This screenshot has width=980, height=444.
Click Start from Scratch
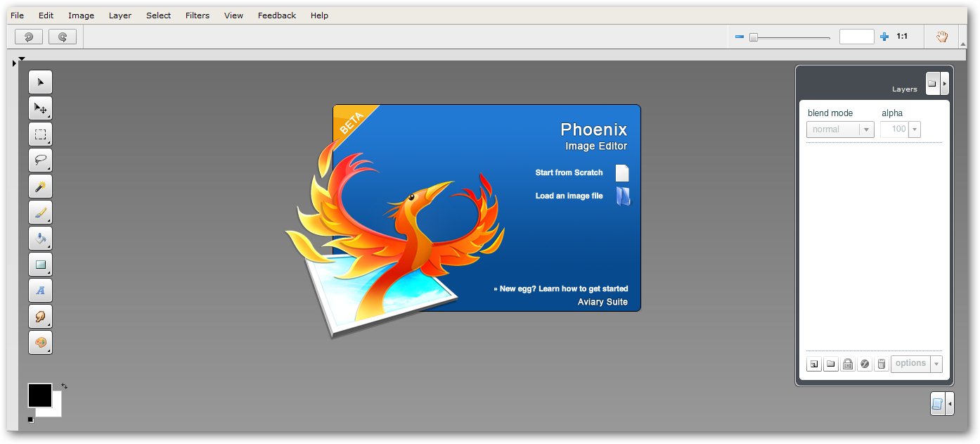tap(569, 173)
